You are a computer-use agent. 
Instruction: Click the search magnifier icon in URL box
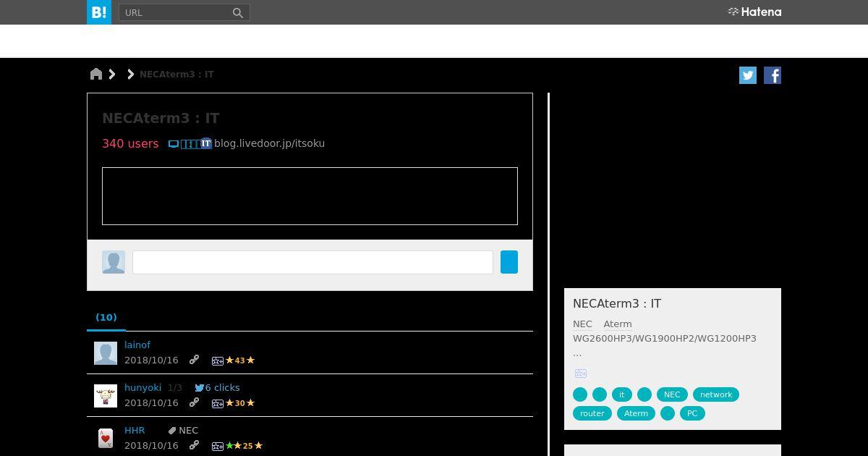coord(237,12)
